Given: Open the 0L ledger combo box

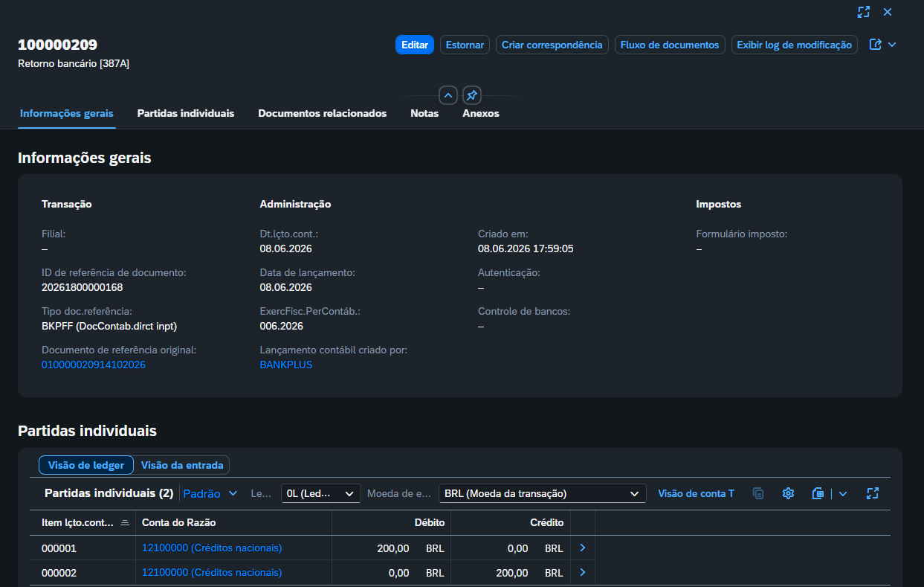Looking at the screenshot, I should click(321, 493).
